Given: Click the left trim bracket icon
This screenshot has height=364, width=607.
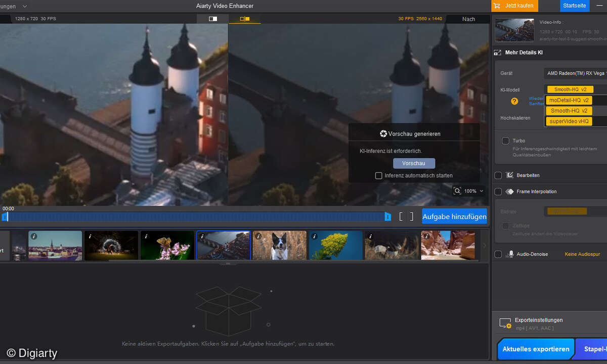Looking at the screenshot, I should click(x=401, y=217).
